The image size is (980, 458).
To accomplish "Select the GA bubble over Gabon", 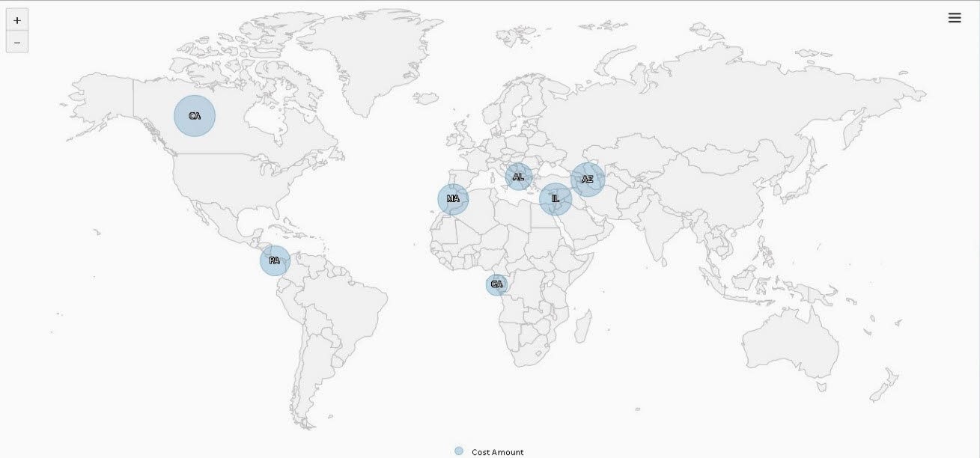I will tap(496, 284).
